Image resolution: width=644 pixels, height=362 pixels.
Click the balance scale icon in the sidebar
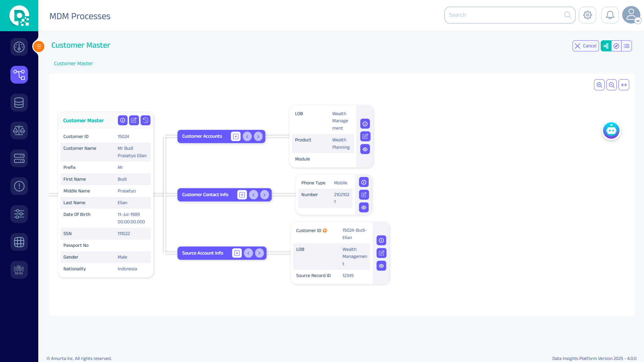point(19,130)
